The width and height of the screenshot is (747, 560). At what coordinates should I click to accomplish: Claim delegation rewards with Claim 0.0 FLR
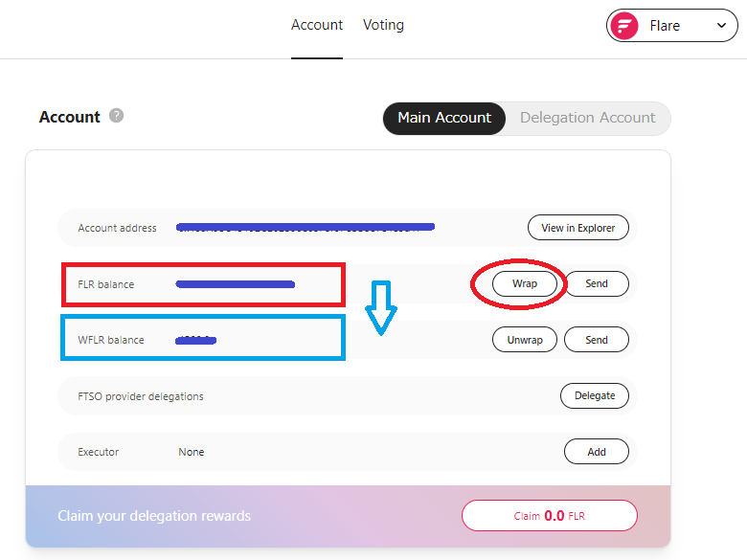(549, 516)
